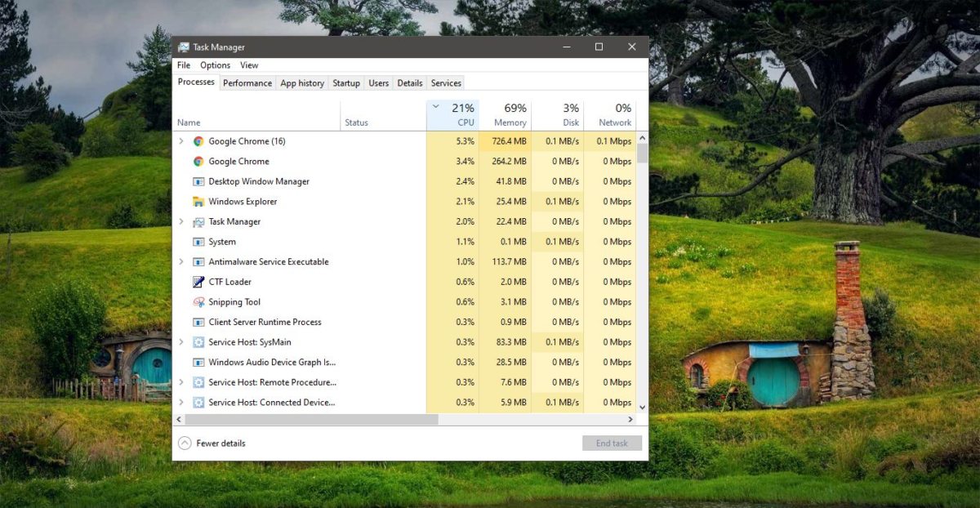Image resolution: width=980 pixels, height=508 pixels.
Task: Select the Snipping Tool process icon
Action: 198,301
